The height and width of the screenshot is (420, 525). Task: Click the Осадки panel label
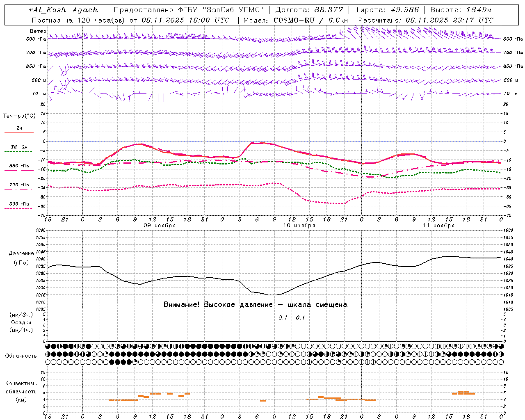click(x=21, y=322)
